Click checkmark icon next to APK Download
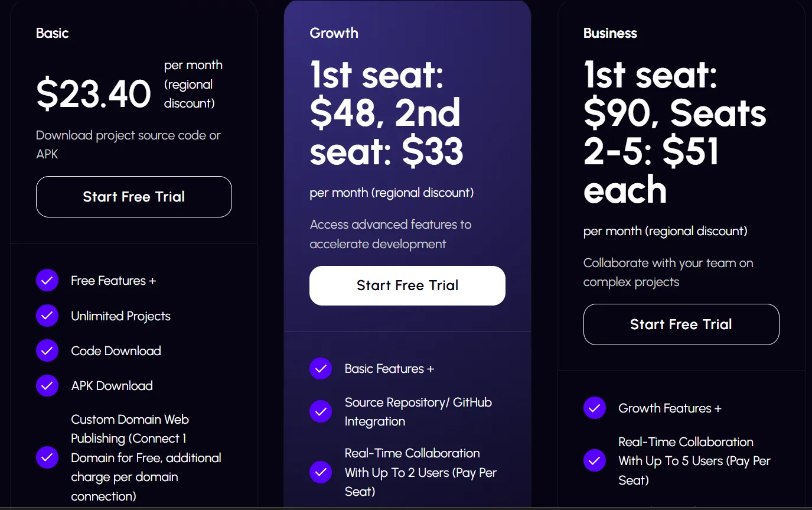 pyautogui.click(x=47, y=385)
